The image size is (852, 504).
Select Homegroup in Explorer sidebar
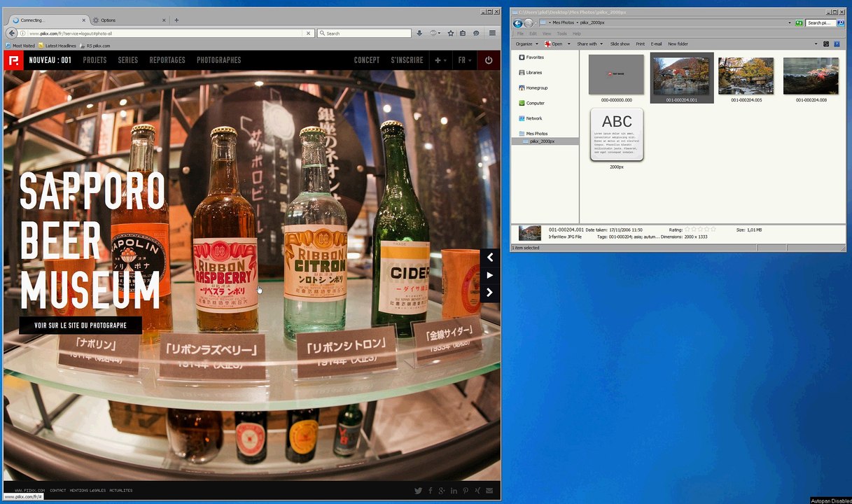(533, 88)
